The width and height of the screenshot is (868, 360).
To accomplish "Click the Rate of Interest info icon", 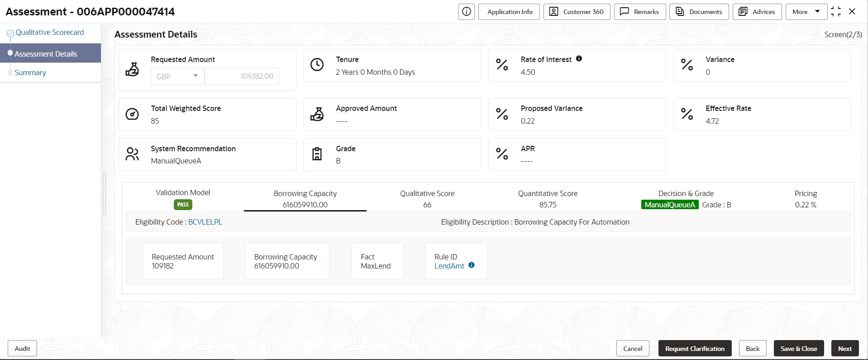I will (579, 59).
